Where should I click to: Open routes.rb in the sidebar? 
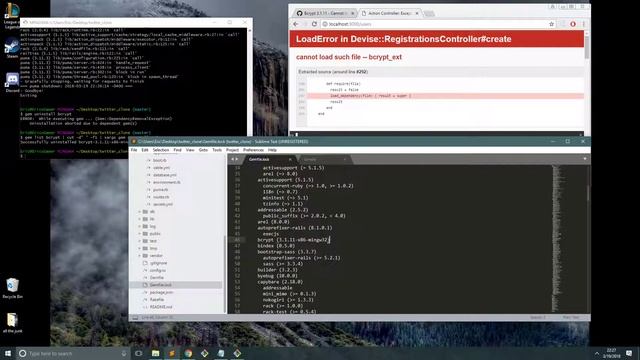point(161,197)
